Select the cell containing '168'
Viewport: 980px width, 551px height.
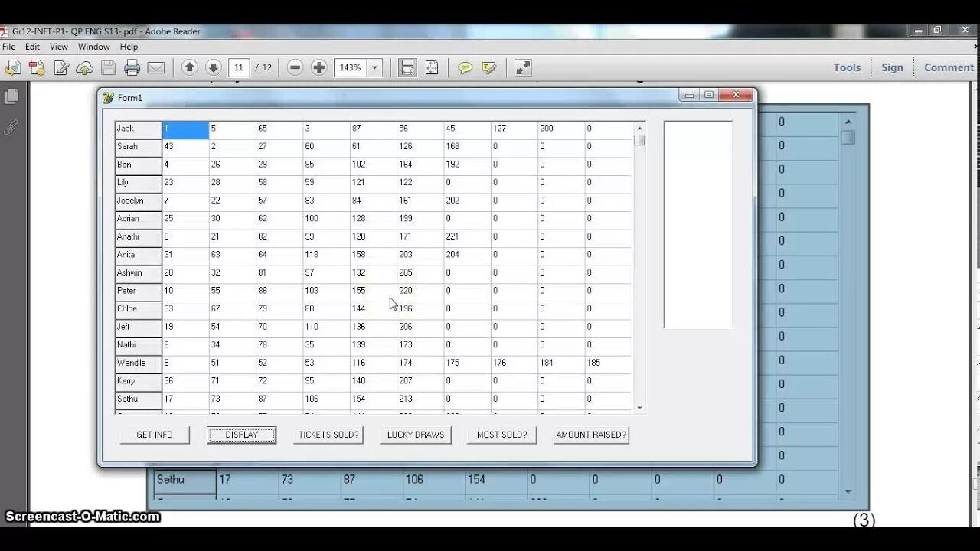pos(467,147)
